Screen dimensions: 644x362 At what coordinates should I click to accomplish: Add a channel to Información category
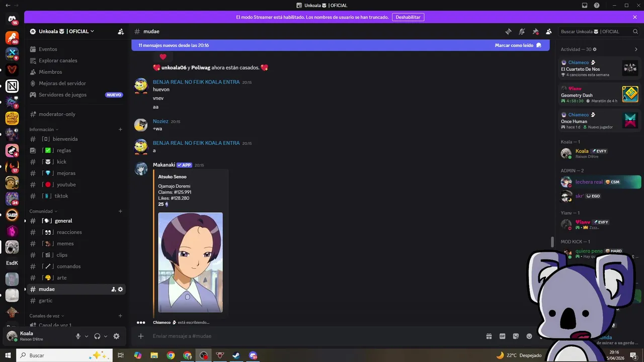120,129
